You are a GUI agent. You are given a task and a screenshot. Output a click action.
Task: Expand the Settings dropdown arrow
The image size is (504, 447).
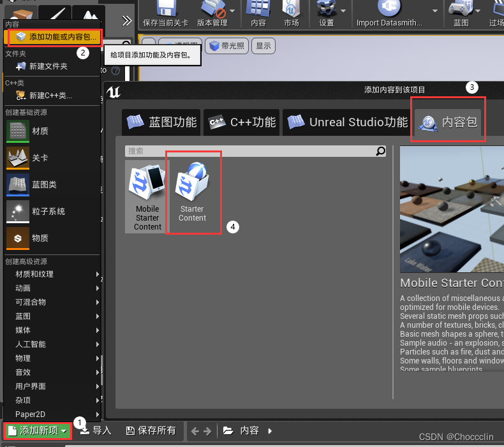pyautogui.click(x=343, y=11)
